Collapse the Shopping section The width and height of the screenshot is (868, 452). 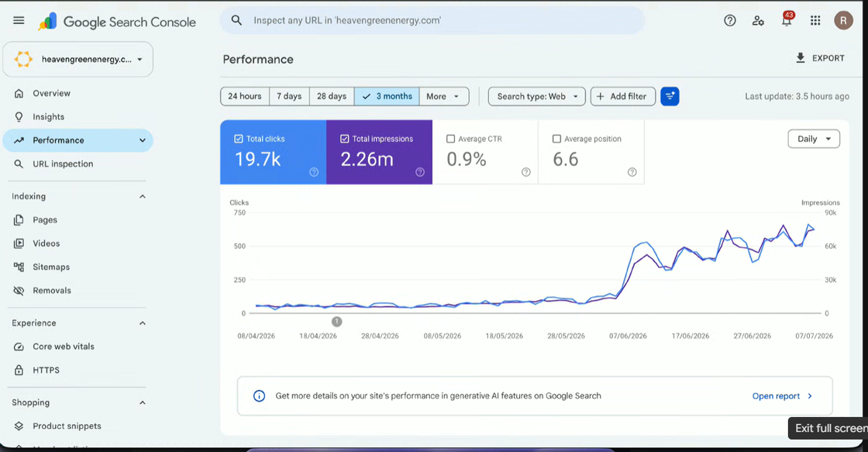click(x=143, y=402)
